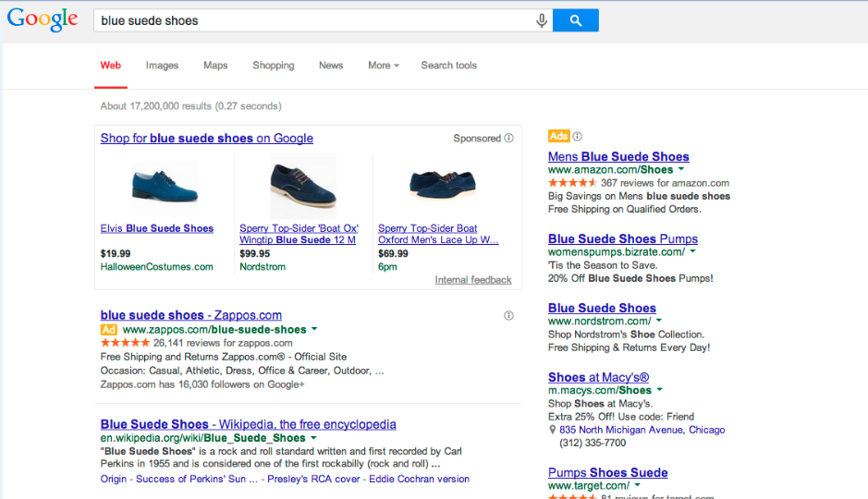868x499 pixels.
Task: Open dropdown arrow beside en.wikipedia.org URL
Action: 313,438
